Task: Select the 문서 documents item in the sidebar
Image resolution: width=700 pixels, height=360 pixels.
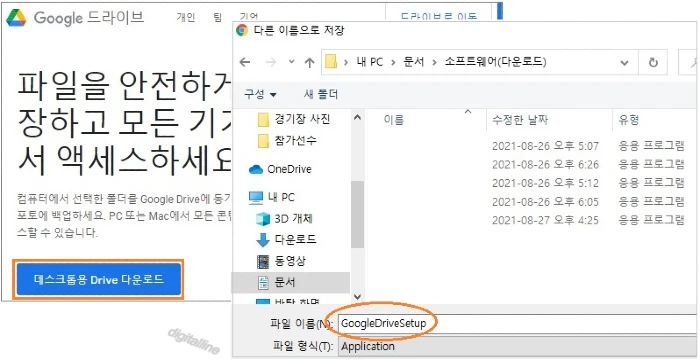Action: [291, 282]
